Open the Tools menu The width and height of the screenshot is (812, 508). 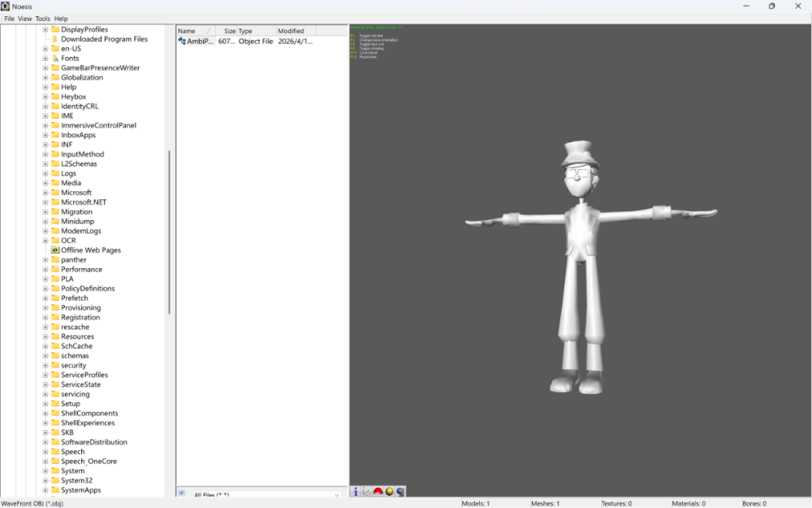[x=43, y=19]
